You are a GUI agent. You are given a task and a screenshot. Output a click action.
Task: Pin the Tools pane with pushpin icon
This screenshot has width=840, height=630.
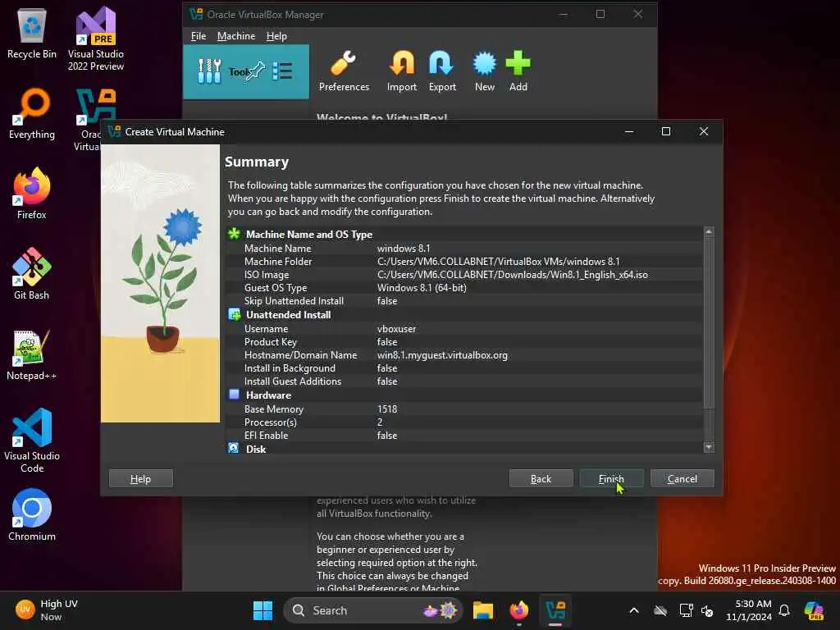(x=257, y=71)
